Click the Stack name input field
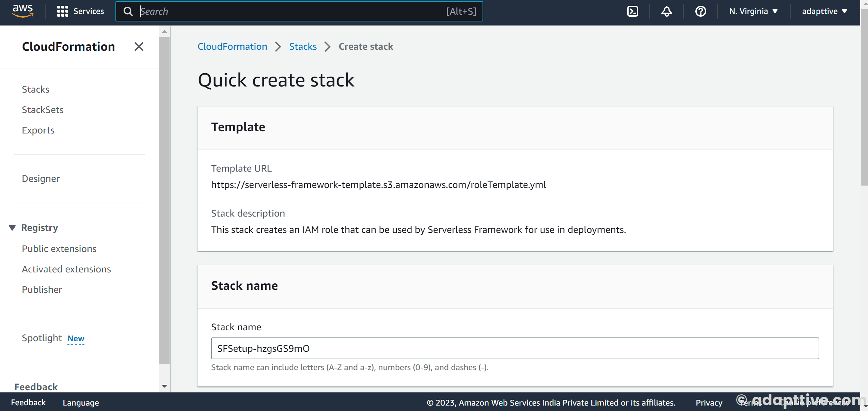Viewport: 868px width, 411px height. pos(515,348)
